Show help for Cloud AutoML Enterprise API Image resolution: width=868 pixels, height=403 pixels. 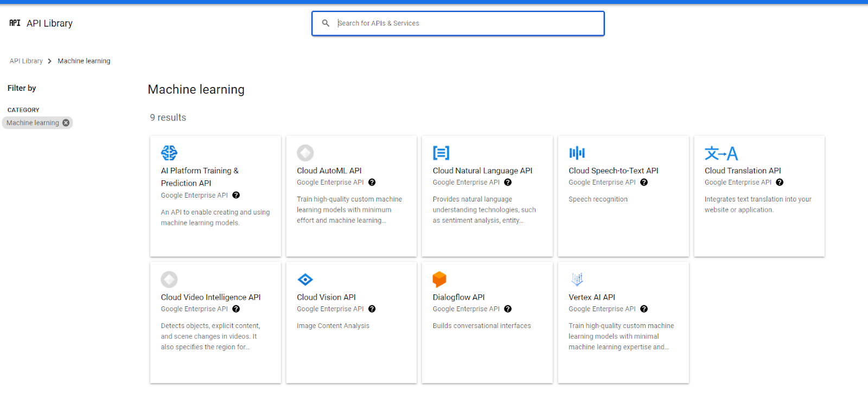372,182
